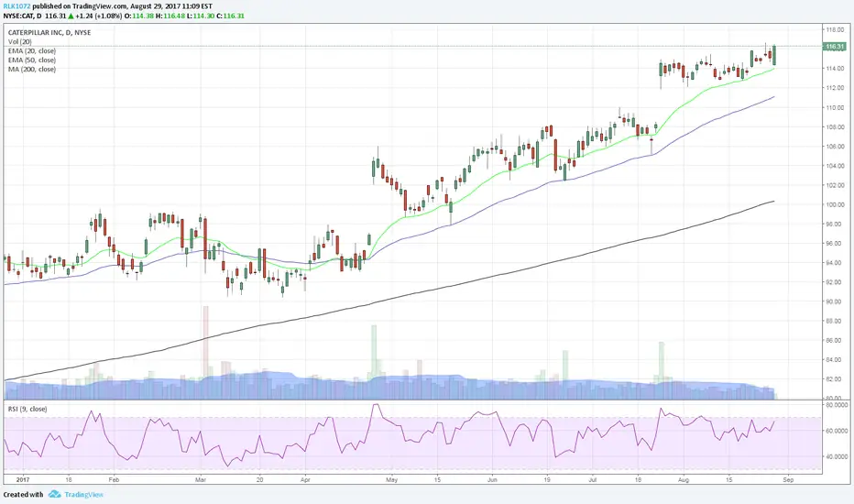This screenshot has height=504, width=854.
Task: Select the EMA (50, close) legend label
Action: 31,60
